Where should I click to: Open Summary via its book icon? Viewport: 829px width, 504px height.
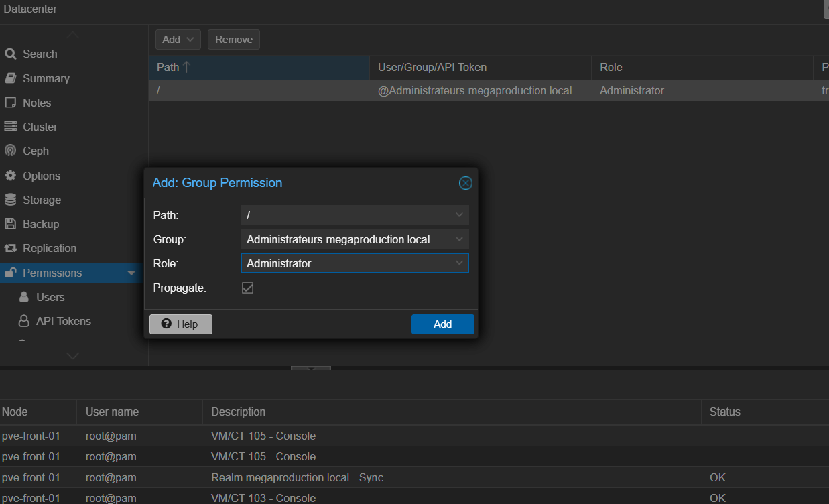click(x=10, y=78)
